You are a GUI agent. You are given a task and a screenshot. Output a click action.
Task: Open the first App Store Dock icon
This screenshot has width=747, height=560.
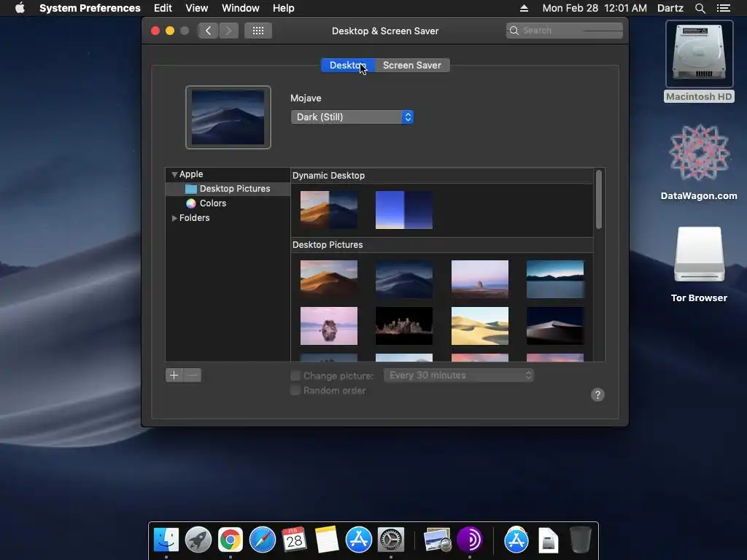(x=359, y=540)
